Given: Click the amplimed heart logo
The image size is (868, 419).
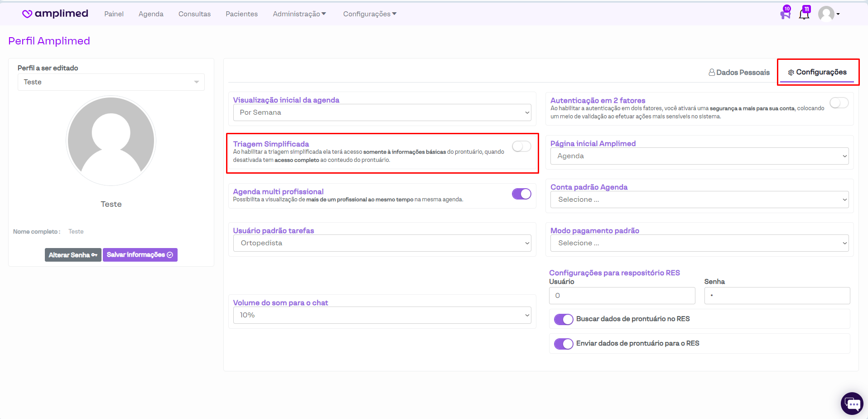Looking at the screenshot, I should tap(27, 14).
